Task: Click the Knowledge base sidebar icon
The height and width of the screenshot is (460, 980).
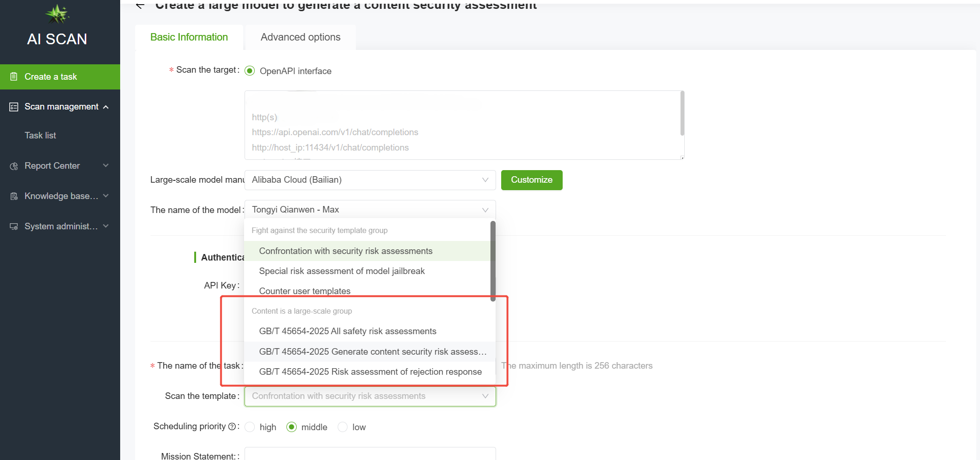Action: [14, 196]
